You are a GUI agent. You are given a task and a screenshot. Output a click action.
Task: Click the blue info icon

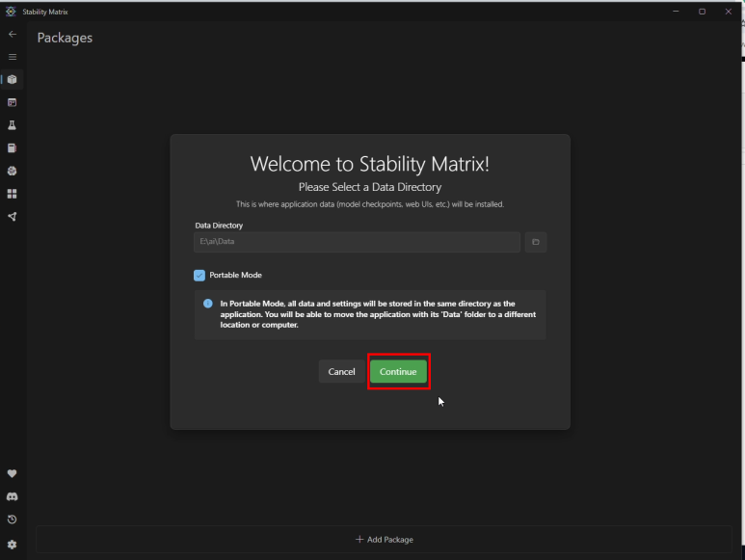coord(208,304)
